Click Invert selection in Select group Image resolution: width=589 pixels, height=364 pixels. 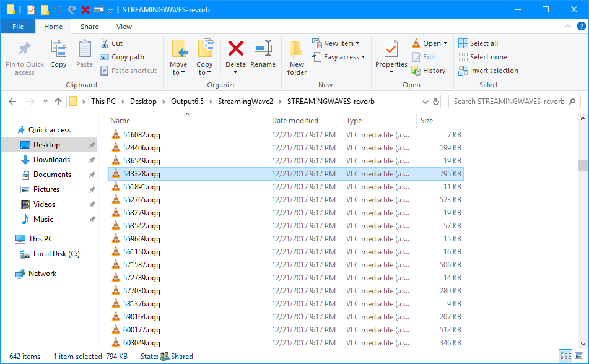pos(488,71)
